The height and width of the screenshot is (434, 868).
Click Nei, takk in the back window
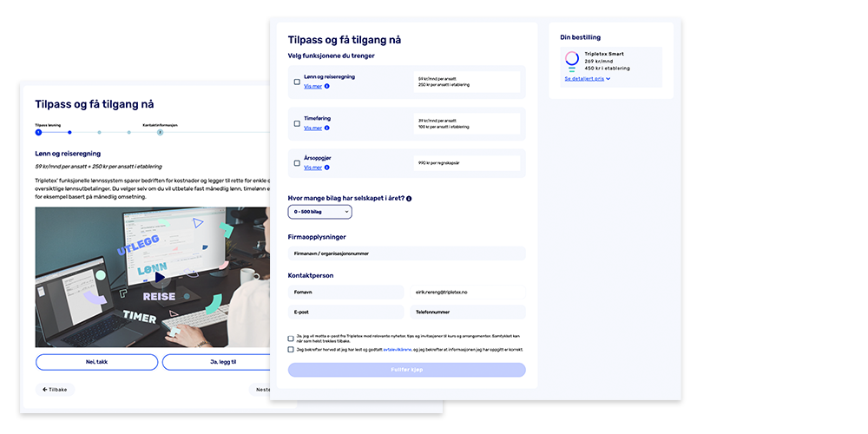pyautogui.click(x=97, y=362)
